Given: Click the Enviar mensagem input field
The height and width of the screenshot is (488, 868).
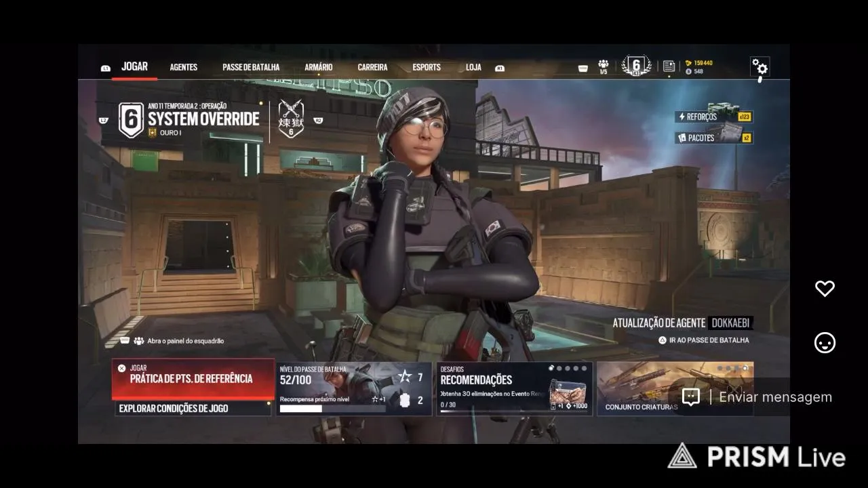Looking at the screenshot, I should 776,397.
